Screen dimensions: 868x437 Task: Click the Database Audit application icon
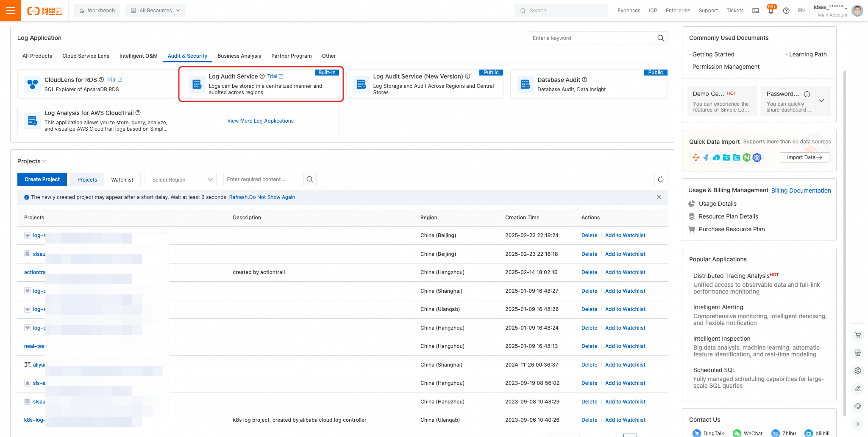click(526, 84)
